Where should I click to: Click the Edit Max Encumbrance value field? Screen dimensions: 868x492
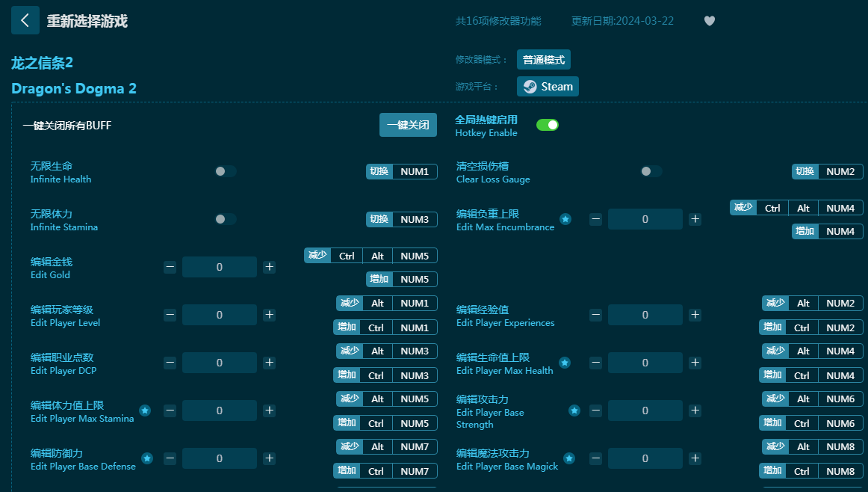coord(645,219)
